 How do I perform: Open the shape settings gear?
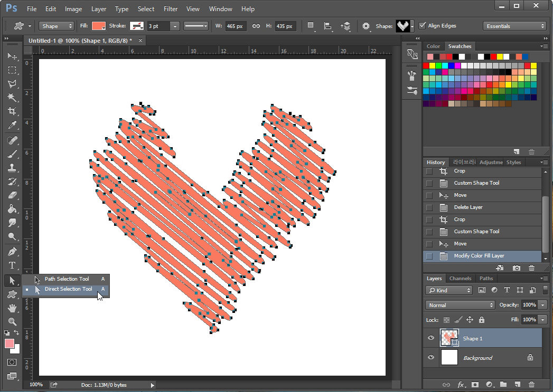coord(366,26)
